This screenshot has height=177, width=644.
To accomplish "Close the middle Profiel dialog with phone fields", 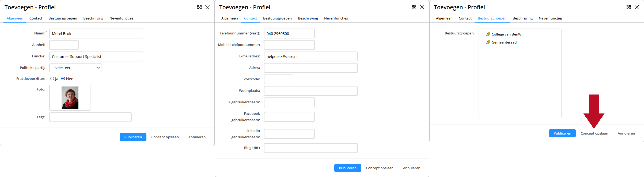I will pos(422,7).
